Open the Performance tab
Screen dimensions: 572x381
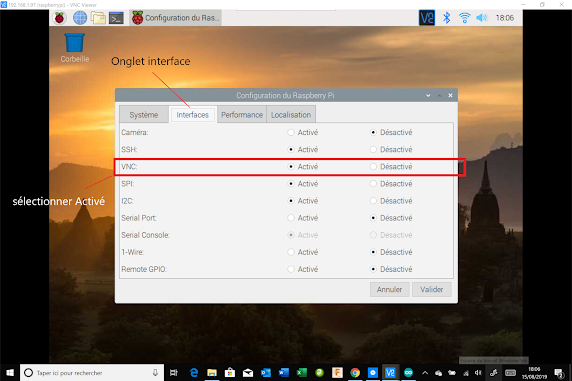[242, 115]
